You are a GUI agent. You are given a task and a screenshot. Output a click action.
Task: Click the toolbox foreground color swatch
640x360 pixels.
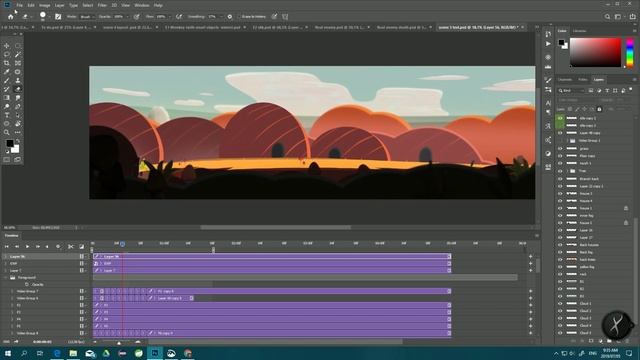[9, 143]
